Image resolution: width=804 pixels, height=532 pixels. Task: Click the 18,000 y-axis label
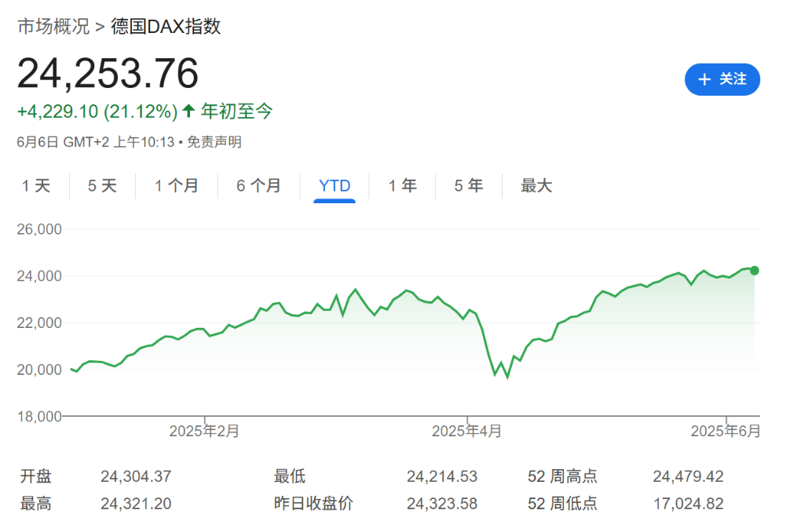39,416
